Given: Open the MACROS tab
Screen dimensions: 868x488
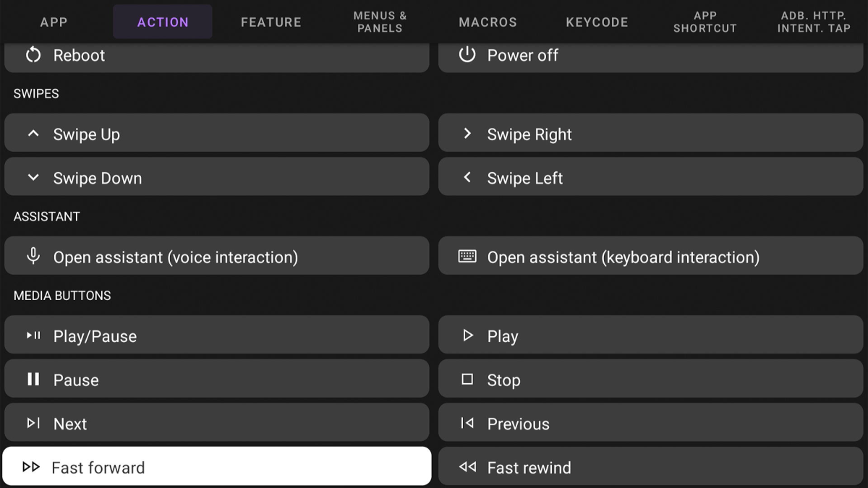Looking at the screenshot, I should pyautogui.click(x=488, y=22).
